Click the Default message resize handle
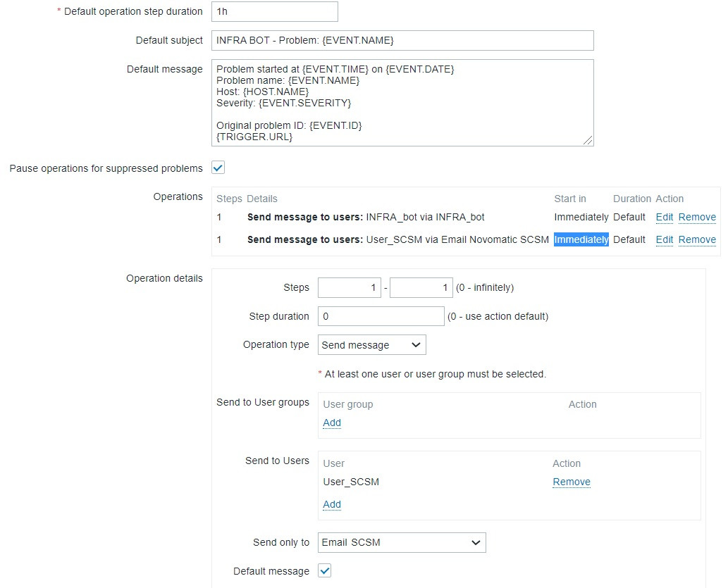Screen dimensions: 728x588 tap(588, 141)
